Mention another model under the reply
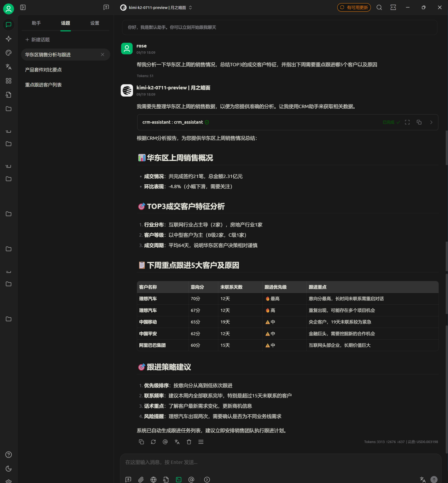448x483 pixels. coord(165,442)
